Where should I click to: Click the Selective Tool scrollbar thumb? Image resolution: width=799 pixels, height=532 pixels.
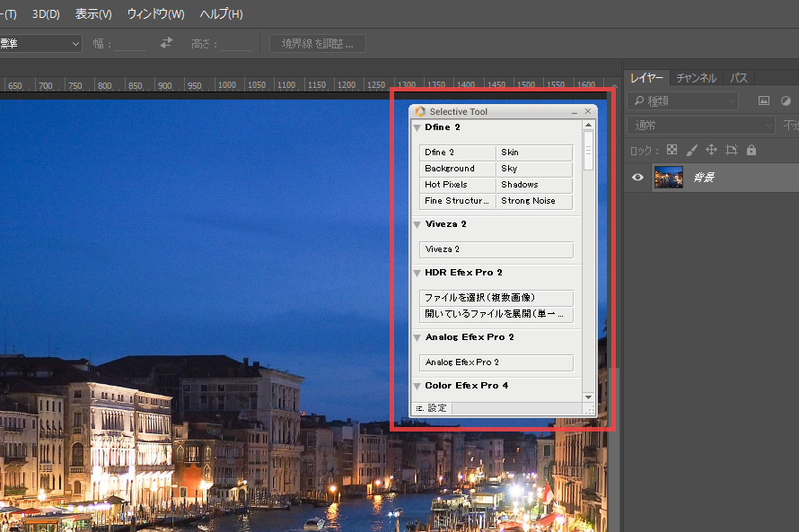589,151
